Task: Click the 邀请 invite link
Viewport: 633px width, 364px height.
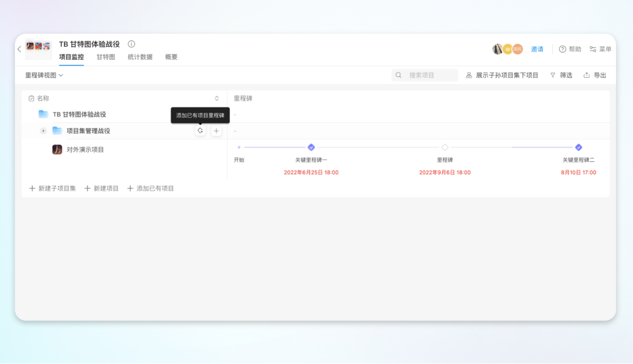Action: (537, 49)
